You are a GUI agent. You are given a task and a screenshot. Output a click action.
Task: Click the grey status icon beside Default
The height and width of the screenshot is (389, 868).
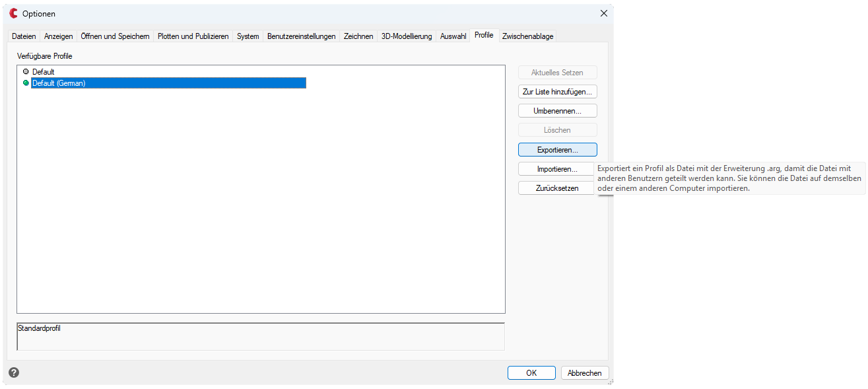tap(26, 71)
